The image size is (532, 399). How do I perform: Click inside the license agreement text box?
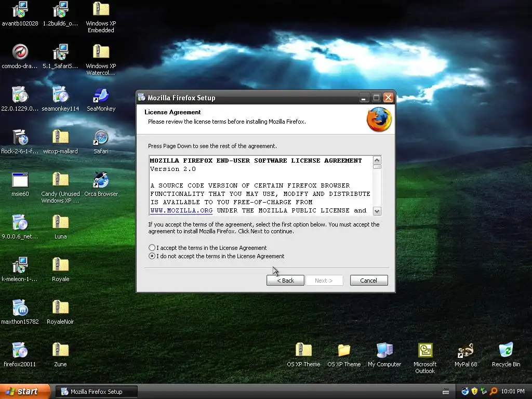click(261, 185)
